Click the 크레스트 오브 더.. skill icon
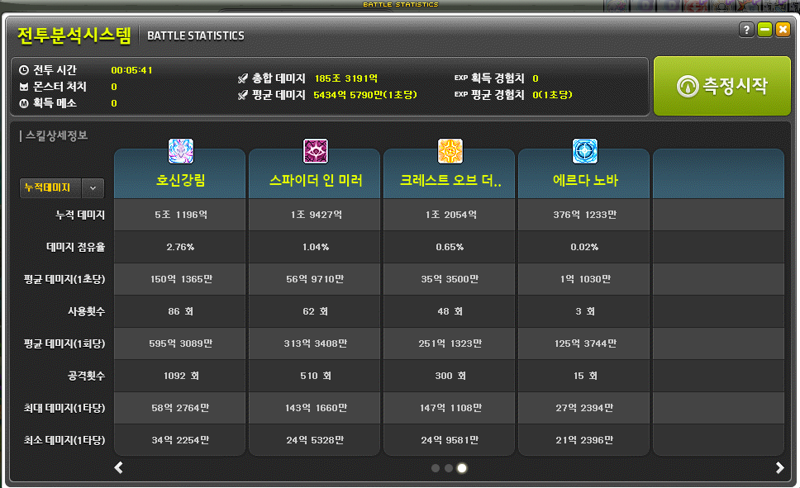 point(450,151)
